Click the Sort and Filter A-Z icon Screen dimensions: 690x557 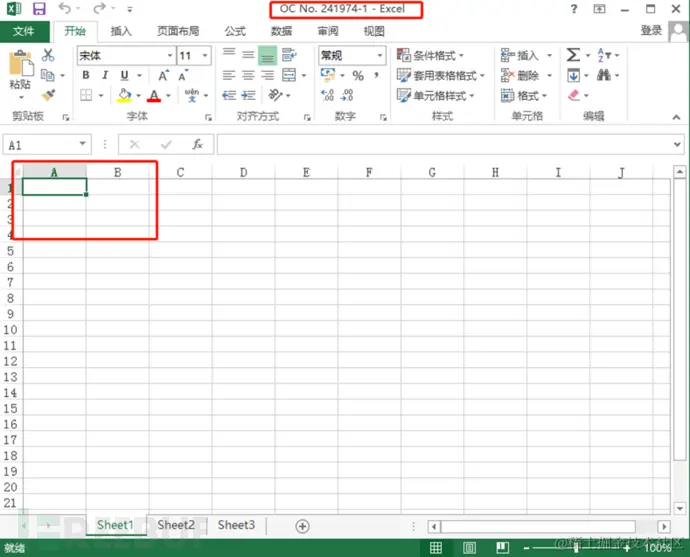coord(604,55)
